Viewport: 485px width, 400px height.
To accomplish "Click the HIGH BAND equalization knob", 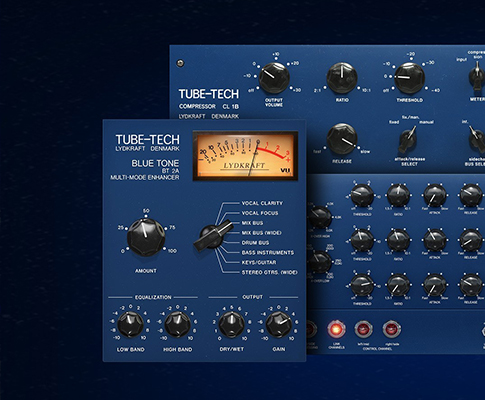I will pyautogui.click(x=178, y=324).
